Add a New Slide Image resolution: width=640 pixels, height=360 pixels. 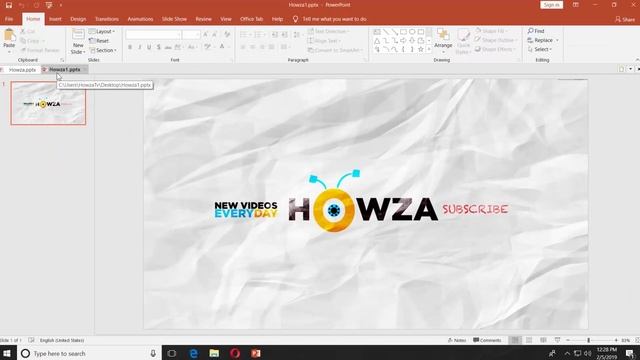[x=78, y=41]
